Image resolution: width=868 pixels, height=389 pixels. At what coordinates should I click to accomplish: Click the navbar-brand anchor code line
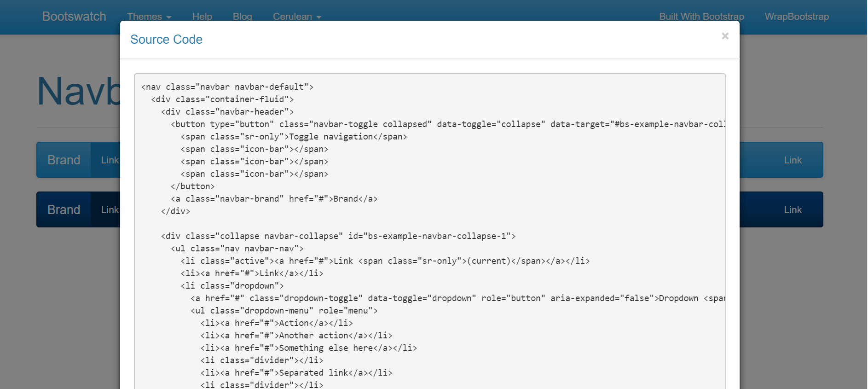coord(274,199)
